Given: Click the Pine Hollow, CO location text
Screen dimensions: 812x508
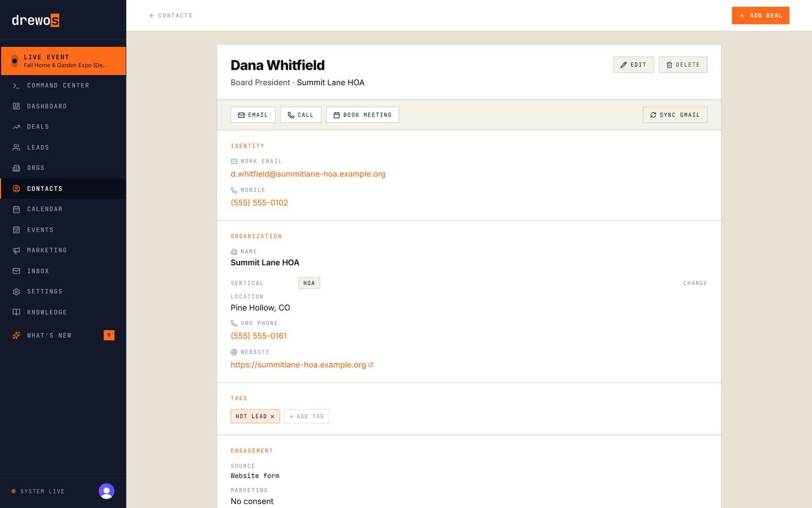Looking at the screenshot, I should (x=260, y=308).
